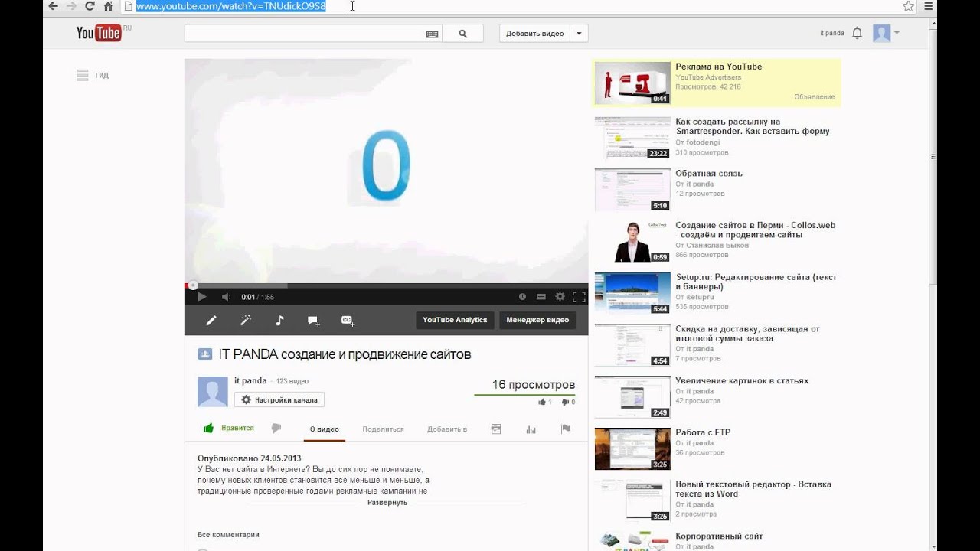Go back with browser back arrow
Image resolution: width=980 pixels, height=551 pixels.
point(53,6)
